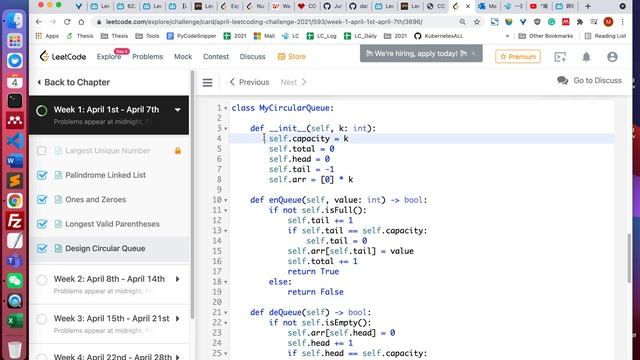
Task: Open the LC_Daily bookmark
Action: point(360,36)
